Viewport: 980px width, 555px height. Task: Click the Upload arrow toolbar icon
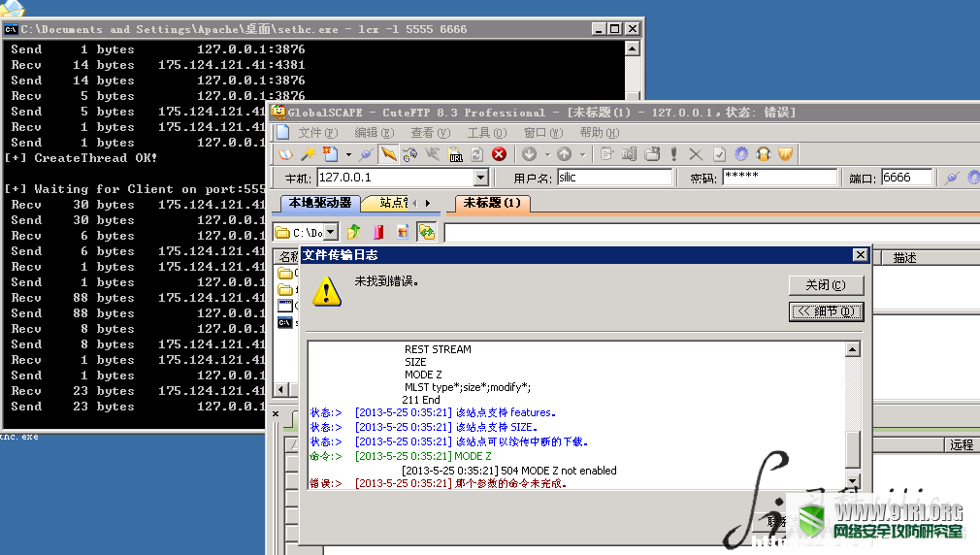565,153
